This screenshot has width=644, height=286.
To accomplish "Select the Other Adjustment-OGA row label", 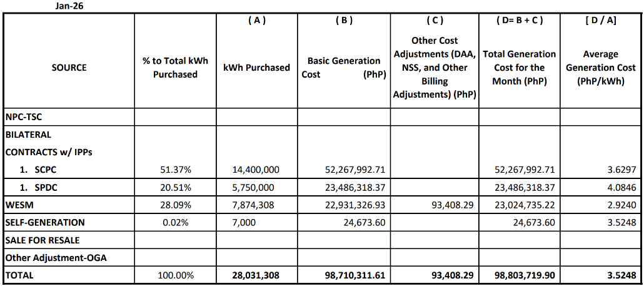I will pos(52,257).
